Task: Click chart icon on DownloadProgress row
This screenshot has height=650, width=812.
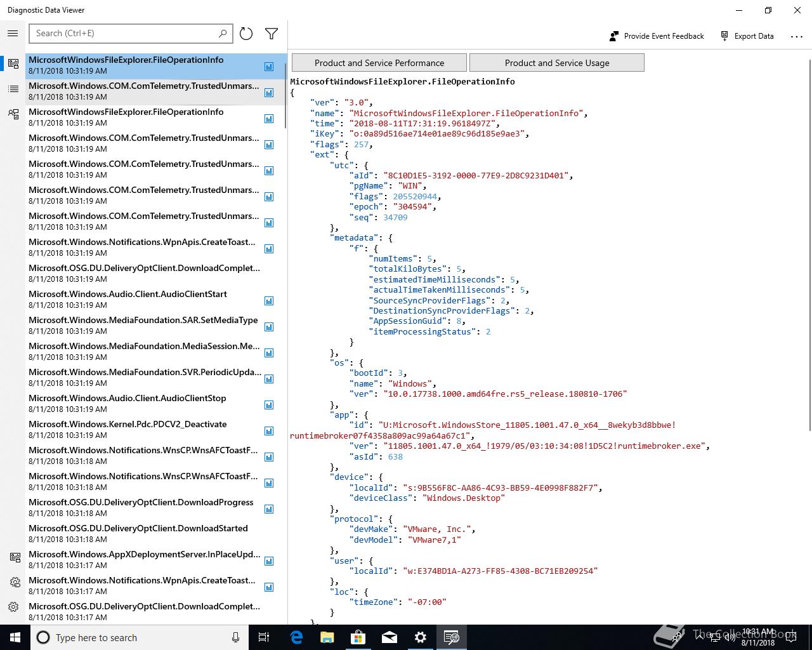Action: point(269,509)
